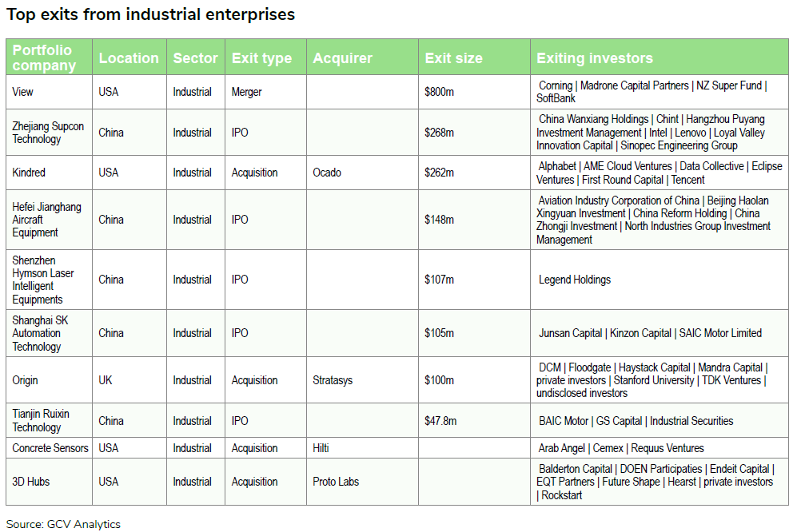Click the Legend Holdings investor cell
This screenshot has width=793, height=532.
[575, 280]
